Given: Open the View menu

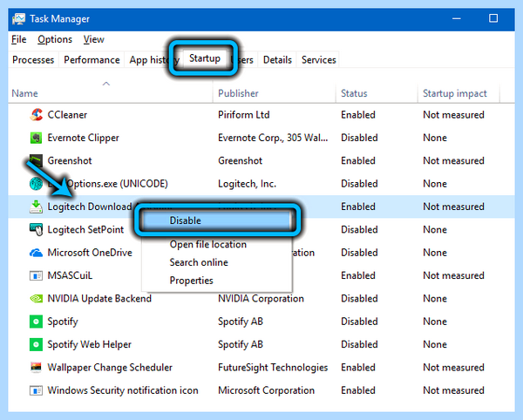Looking at the screenshot, I should pyautogui.click(x=94, y=39).
